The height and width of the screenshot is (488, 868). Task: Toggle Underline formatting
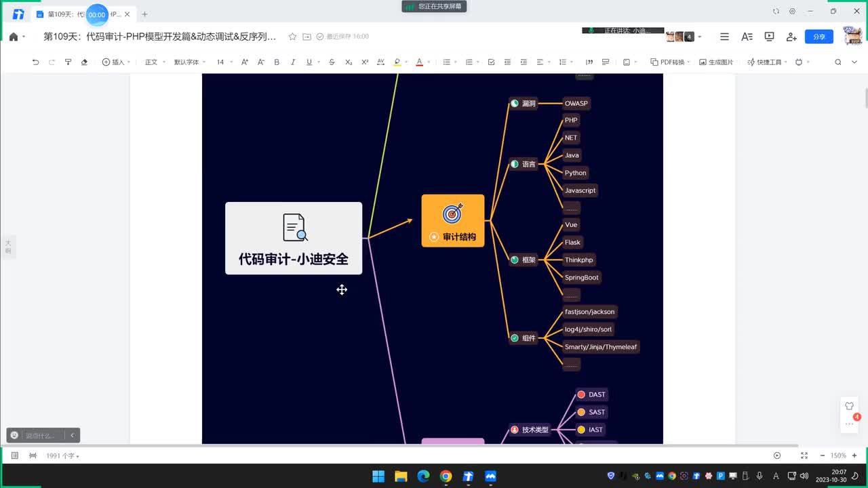309,62
